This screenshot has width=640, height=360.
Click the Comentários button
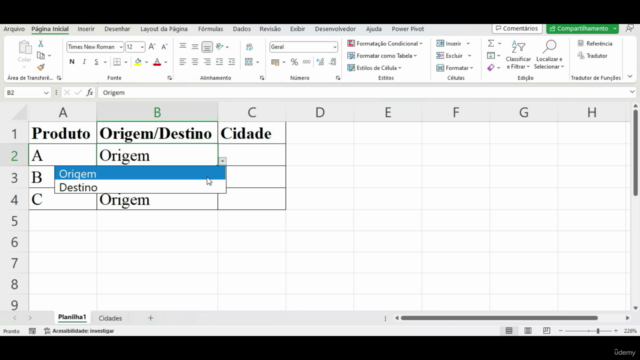(x=517, y=29)
